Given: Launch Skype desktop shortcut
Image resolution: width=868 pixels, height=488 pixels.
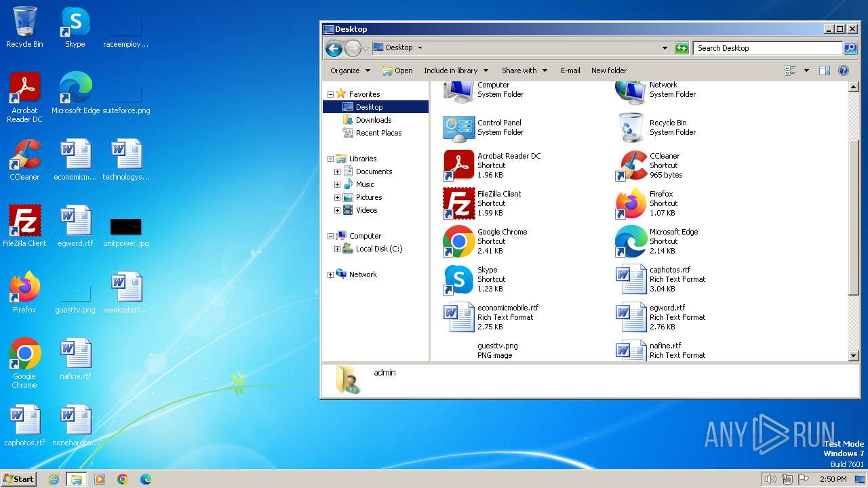Looking at the screenshot, I should pyautogui.click(x=75, y=27).
